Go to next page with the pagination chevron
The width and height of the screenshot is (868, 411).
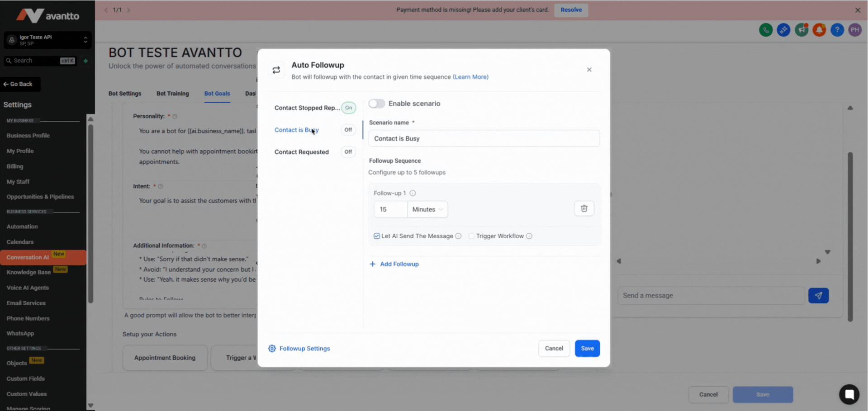click(128, 10)
